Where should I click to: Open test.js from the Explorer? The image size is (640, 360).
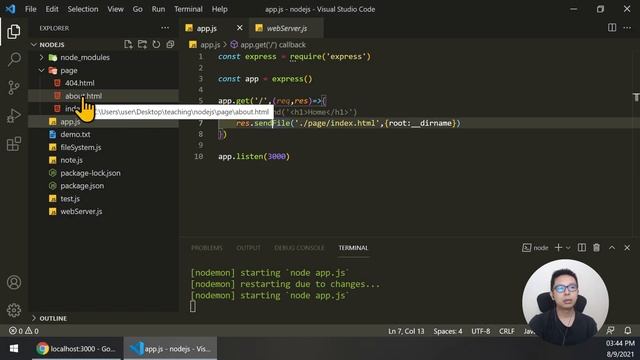click(70, 199)
